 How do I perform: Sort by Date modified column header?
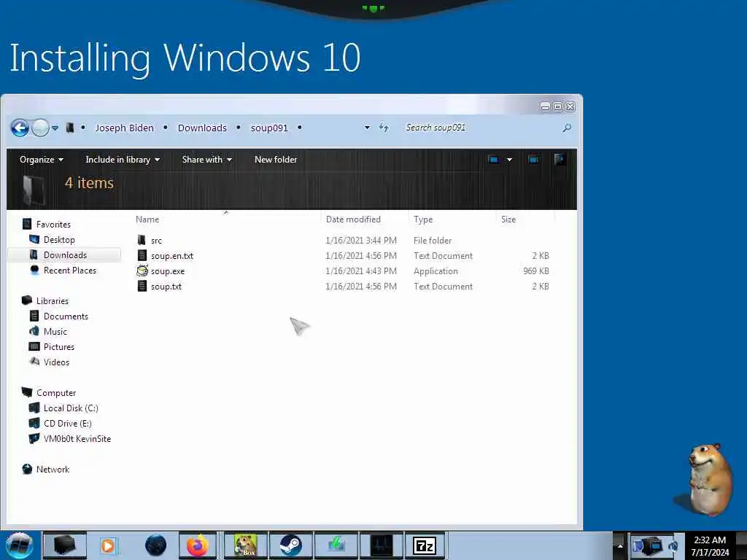click(x=353, y=219)
